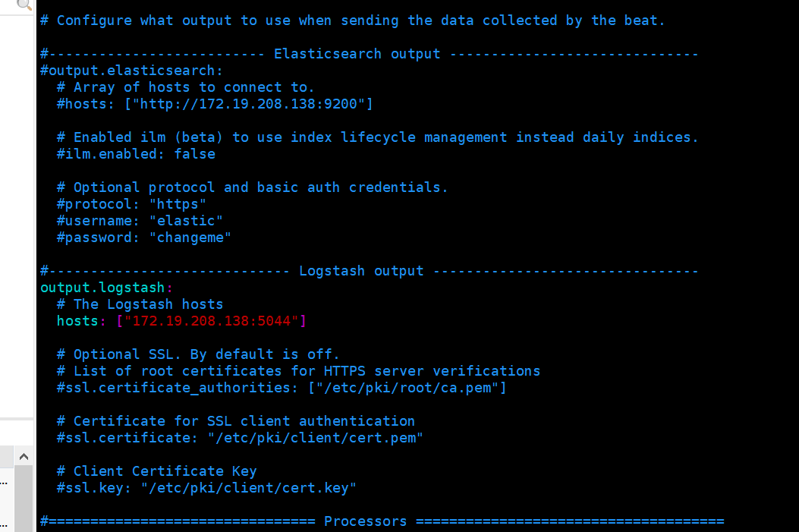Click the magnifying glass search icon
This screenshot has width=799, height=532.
(x=24, y=5)
